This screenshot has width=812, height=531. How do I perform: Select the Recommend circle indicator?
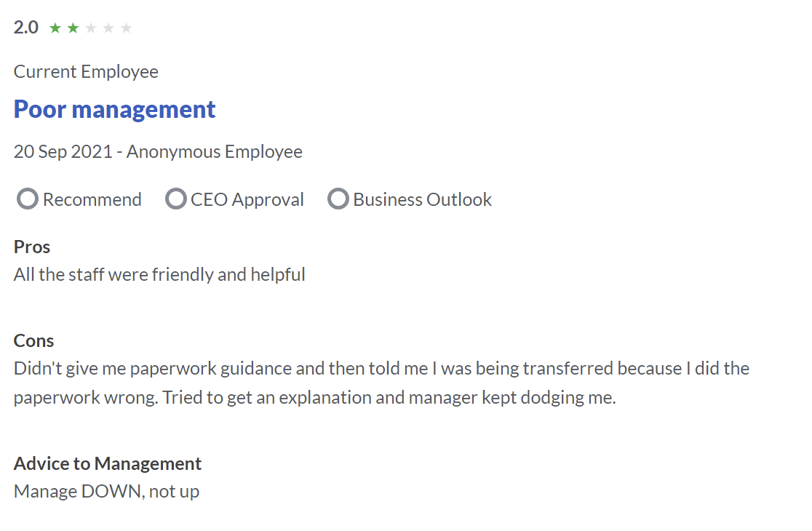point(28,199)
